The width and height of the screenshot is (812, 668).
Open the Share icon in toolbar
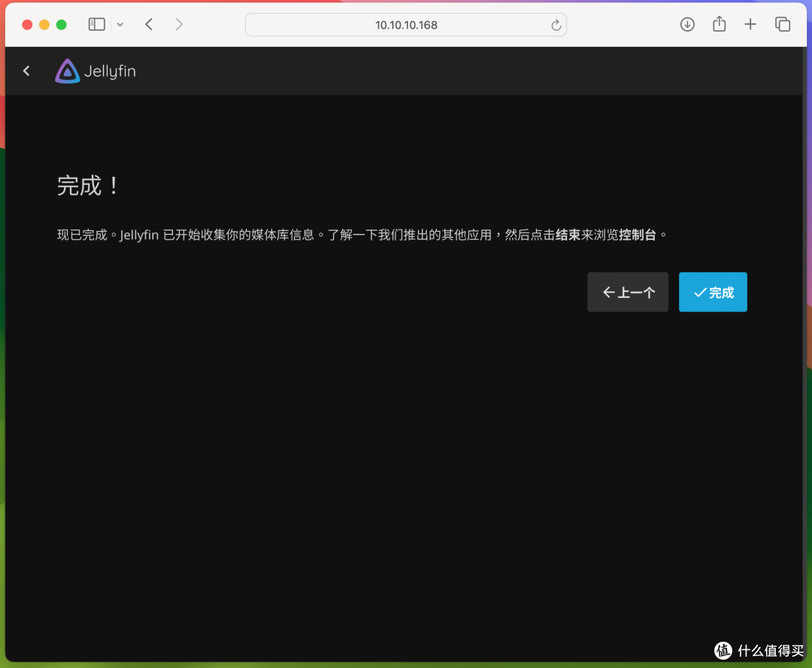click(x=720, y=24)
